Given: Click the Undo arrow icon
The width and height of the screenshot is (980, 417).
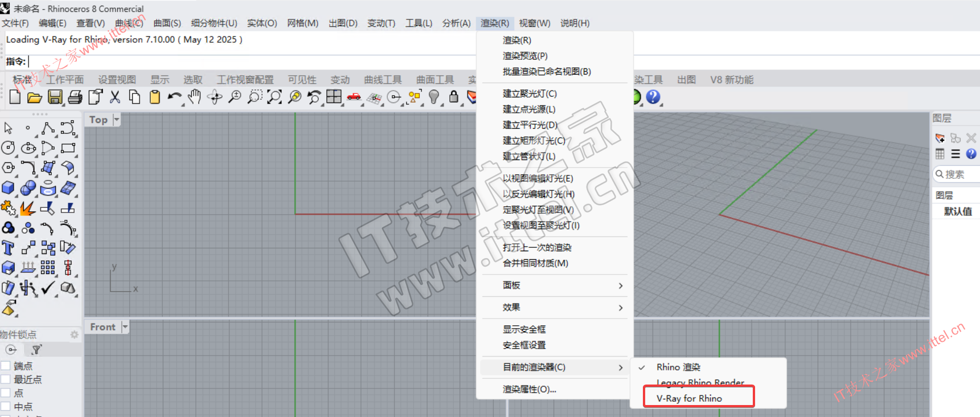Looking at the screenshot, I should coord(174,97).
